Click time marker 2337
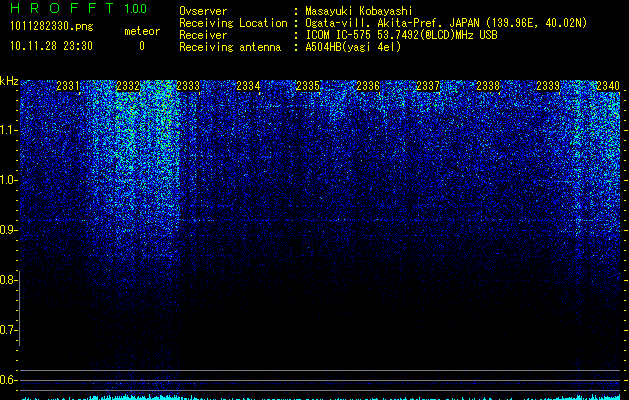The image size is (629, 400). click(x=428, y=86)
